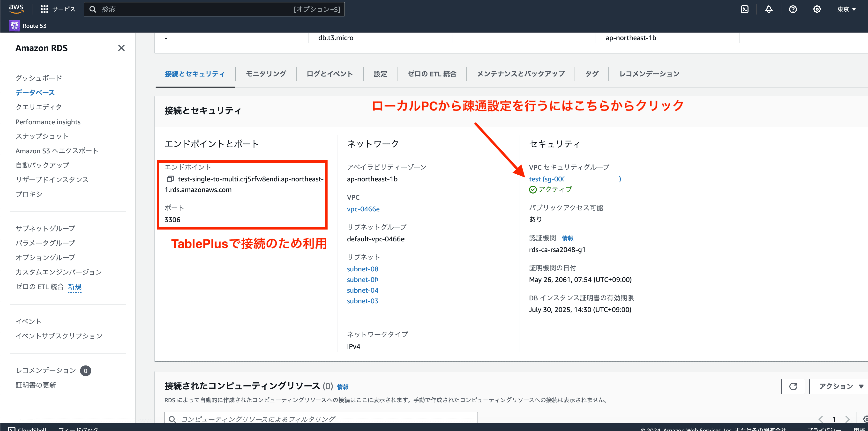Image resolution: width=868 pixels, height=431 pixels.
Task: Open the subnet-08 link
Action: pyautogui.click(x=363, y=269)
